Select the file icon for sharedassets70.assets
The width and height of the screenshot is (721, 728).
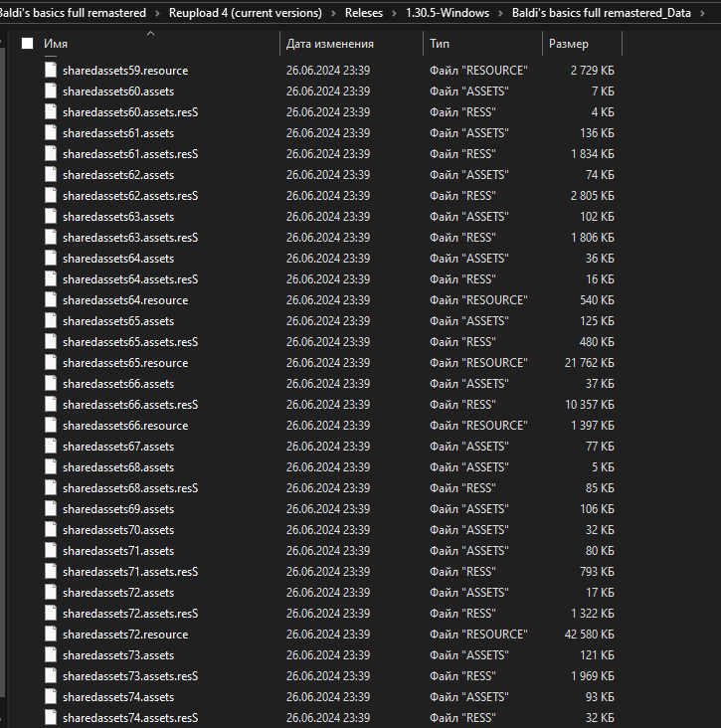(51, 530)
